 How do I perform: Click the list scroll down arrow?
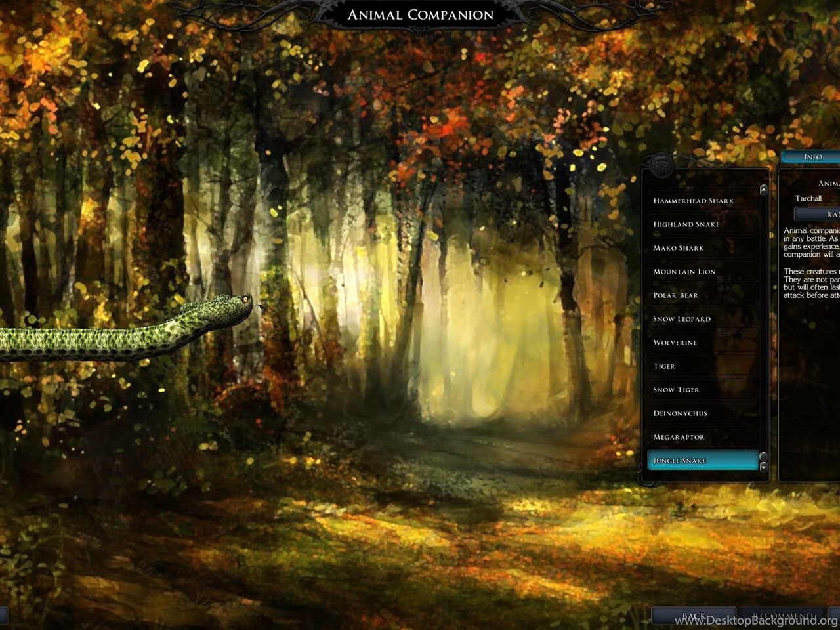763,467
